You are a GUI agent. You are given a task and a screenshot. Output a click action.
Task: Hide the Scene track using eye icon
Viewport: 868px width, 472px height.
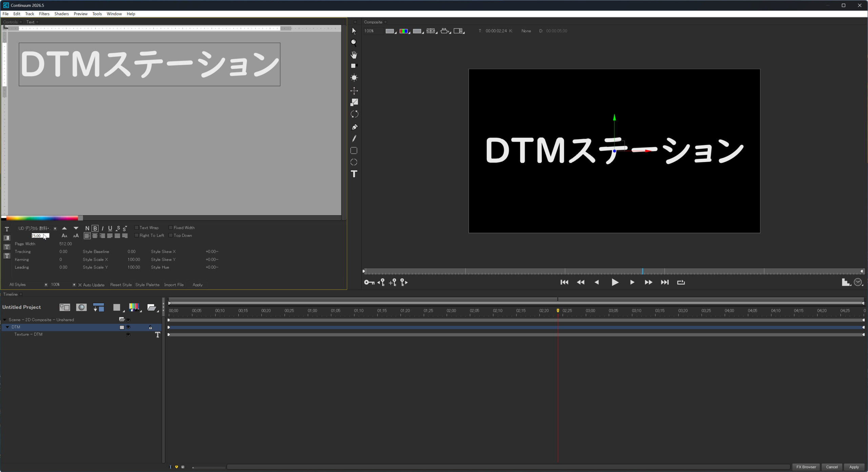click(128, 320)
